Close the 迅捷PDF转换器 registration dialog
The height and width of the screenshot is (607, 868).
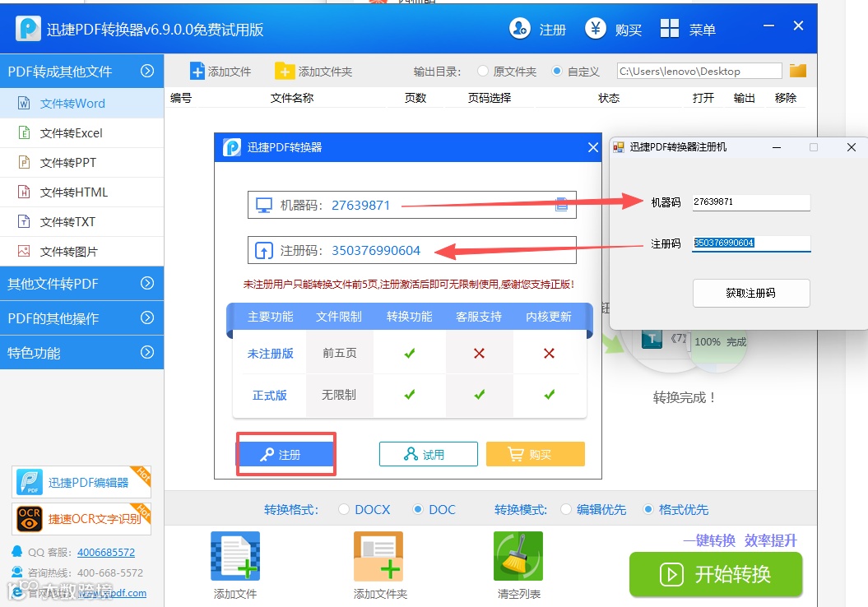(593, 147)
